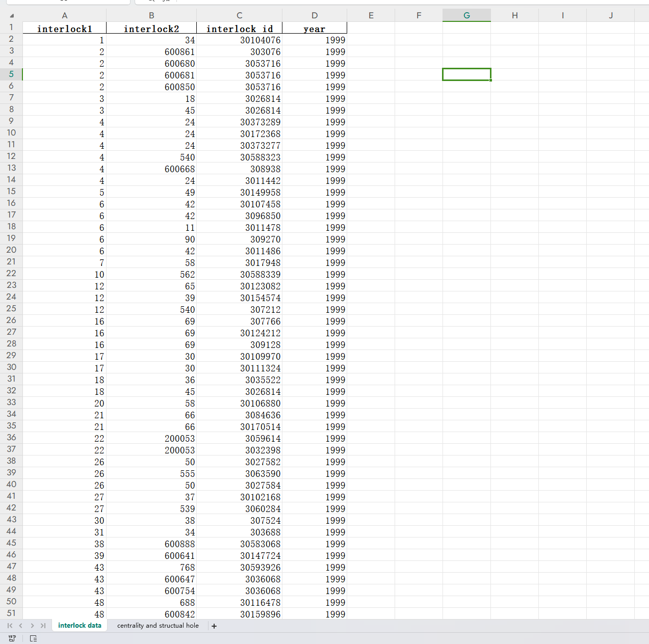Click the previous sheet navigation arrow
The height and width of the screenshot is (644, 649).
(21, 626)
